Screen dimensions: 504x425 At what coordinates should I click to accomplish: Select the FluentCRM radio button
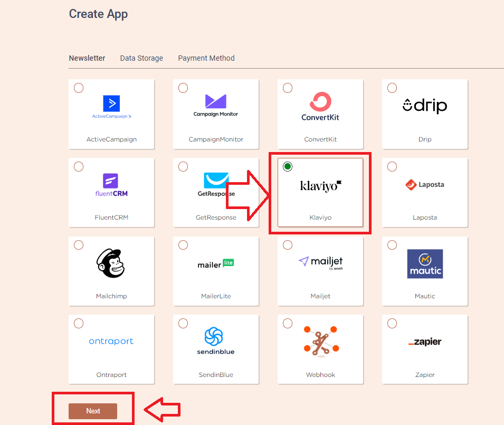tap(79, 166)
